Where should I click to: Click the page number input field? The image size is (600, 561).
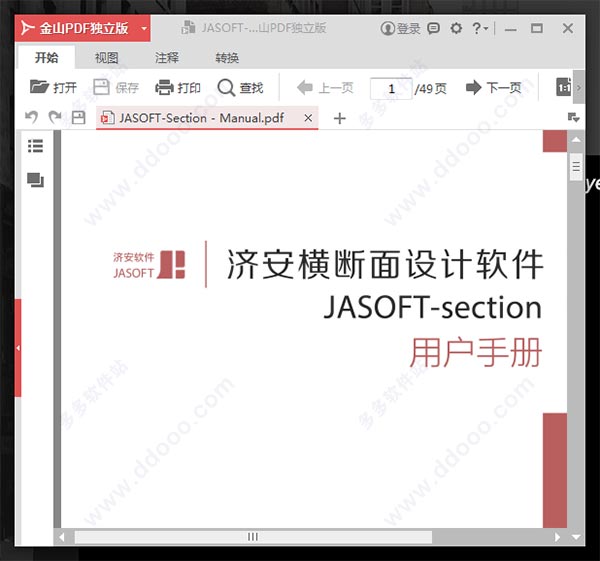pos(391,89)
